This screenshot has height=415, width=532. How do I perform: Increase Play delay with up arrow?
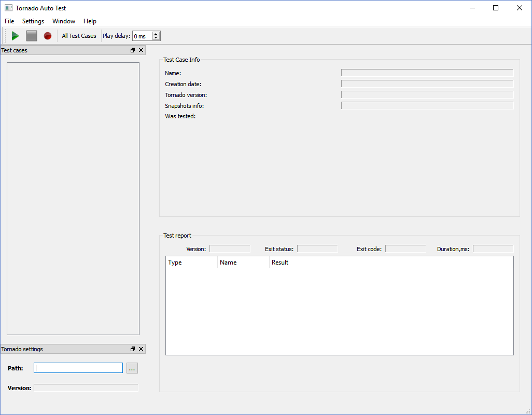156,34
